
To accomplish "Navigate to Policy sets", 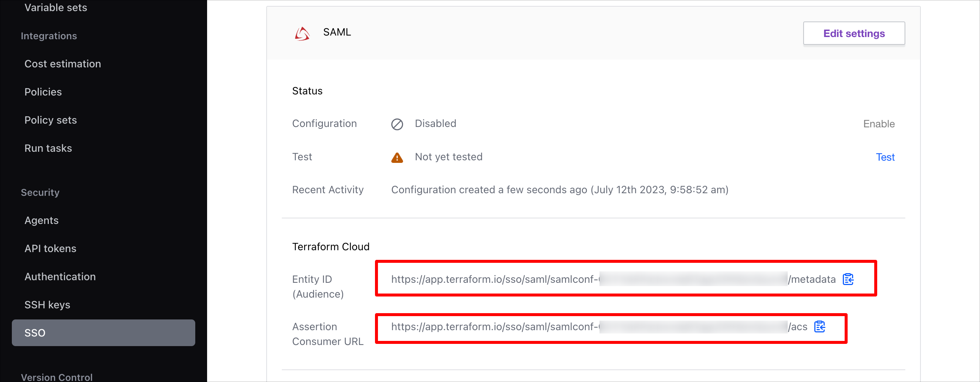I will [x=51, y=120].
